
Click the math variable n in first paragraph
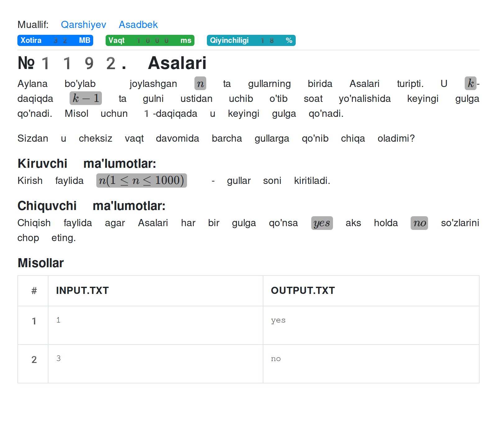[200, 84]
